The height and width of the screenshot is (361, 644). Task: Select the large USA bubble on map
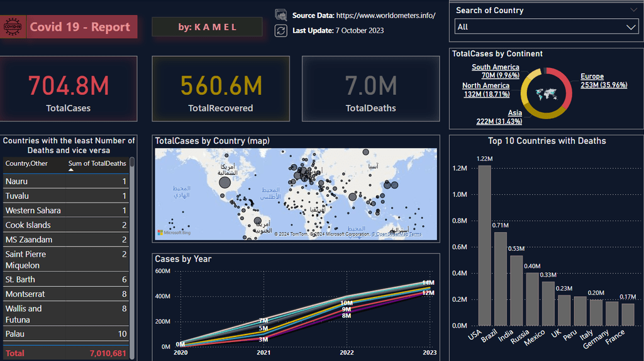[x=225, y=182]
